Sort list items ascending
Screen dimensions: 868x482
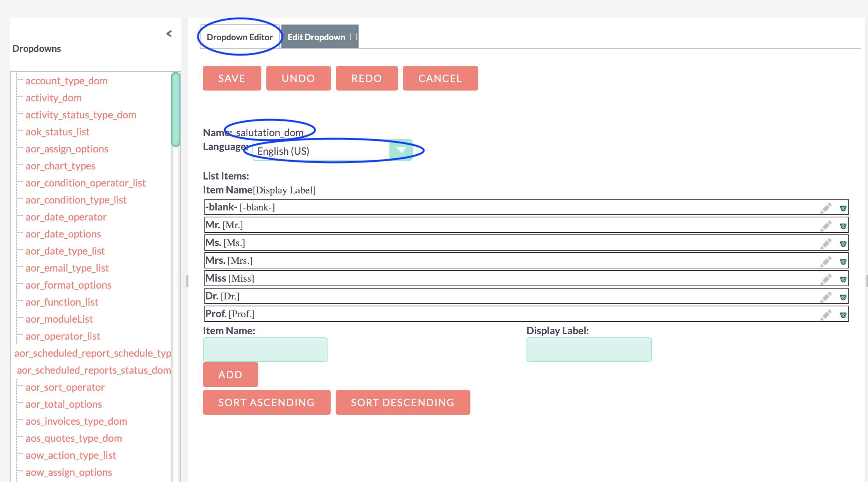(266, 402)
